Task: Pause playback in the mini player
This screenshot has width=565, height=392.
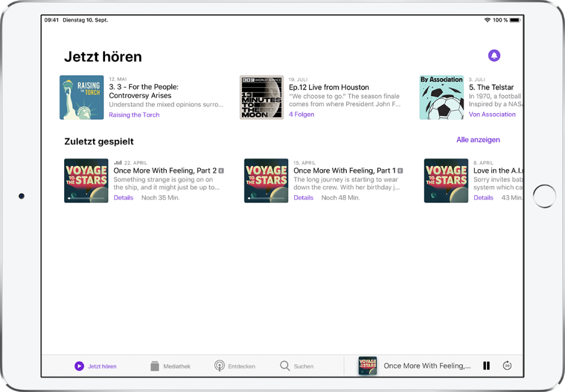Action: click(x=487, y=366)
